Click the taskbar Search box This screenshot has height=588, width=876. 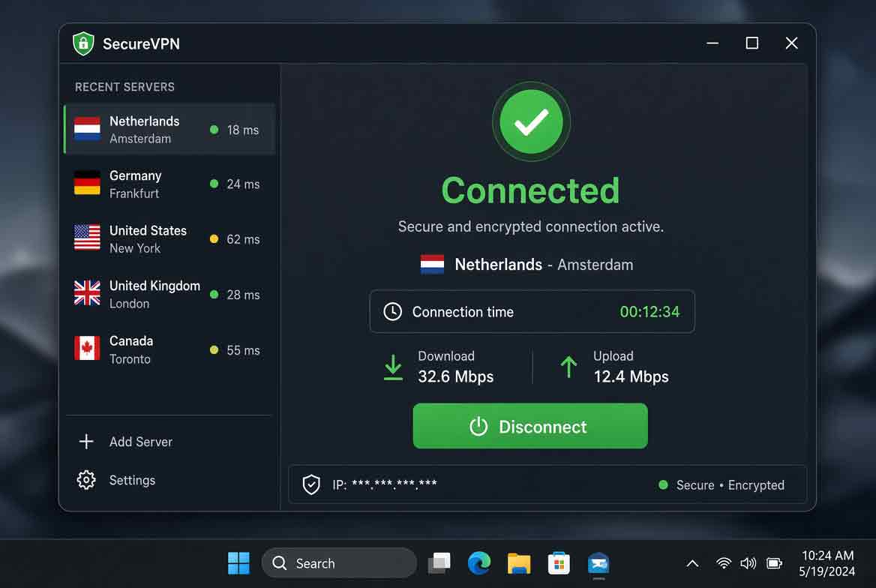pos(339,562)
